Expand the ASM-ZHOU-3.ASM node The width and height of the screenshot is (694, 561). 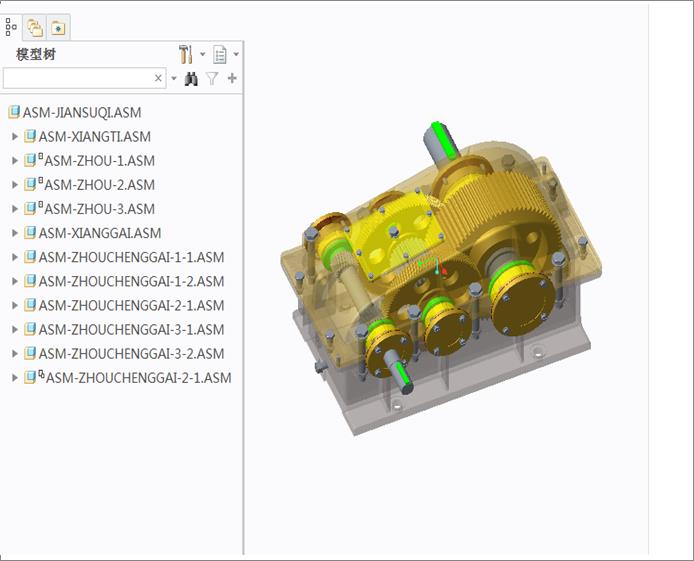tap(15, 208)
